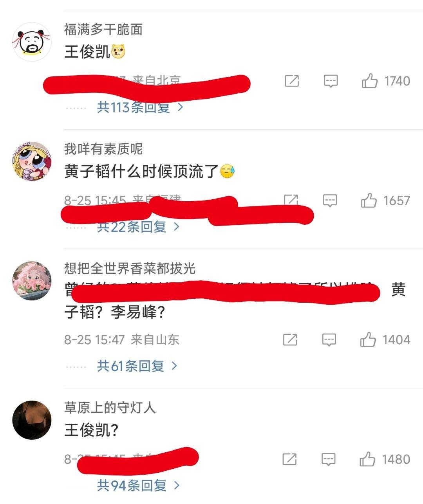Expand 共94条回复 replies
This screenshot has height=504, width=423.
point(139,486)
